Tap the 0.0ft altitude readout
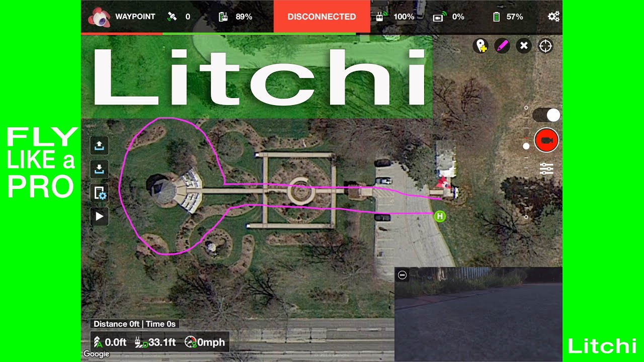644x362 pixels. tap(110, 342)
